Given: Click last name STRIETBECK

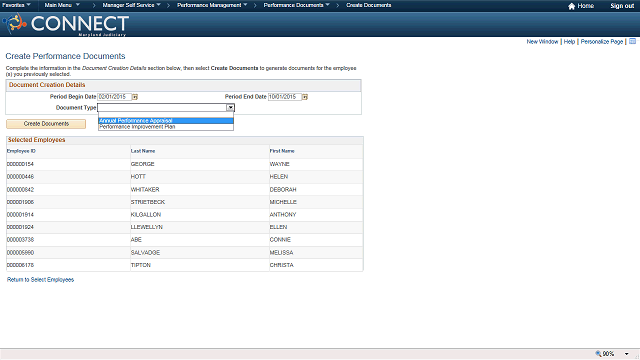Looking at the screenshot, I should pyautogui.click(x=148, y=202).
